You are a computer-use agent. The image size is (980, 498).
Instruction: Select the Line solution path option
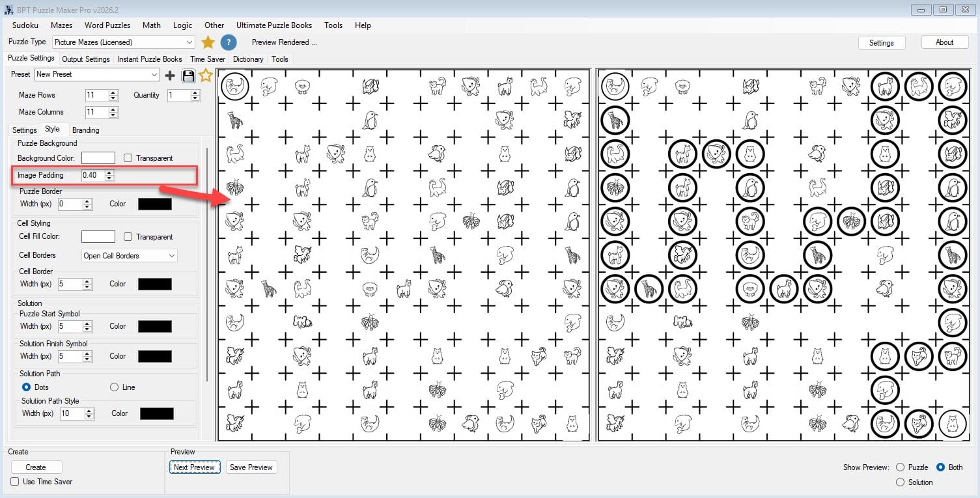pyautogui.click(x=115, y=387)
